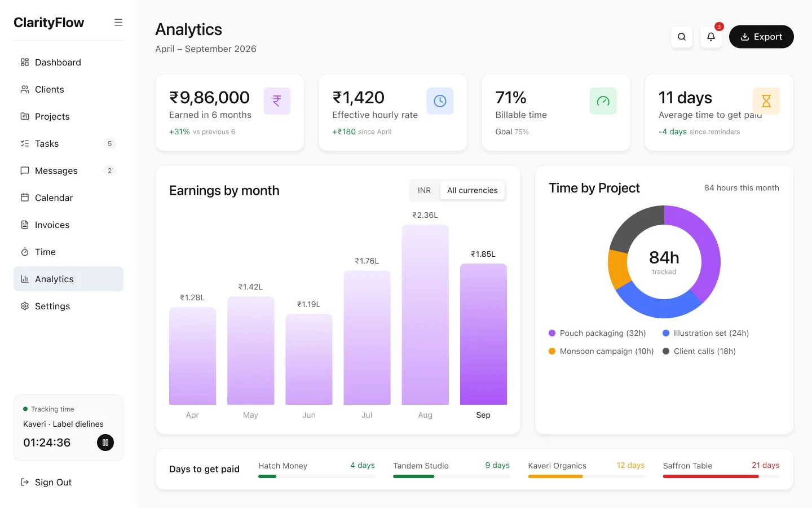This screenshot has width=812, height=508.
Task: Click gray Client calls legend dot
Action: pyautogui.click(x=666, y=351)
